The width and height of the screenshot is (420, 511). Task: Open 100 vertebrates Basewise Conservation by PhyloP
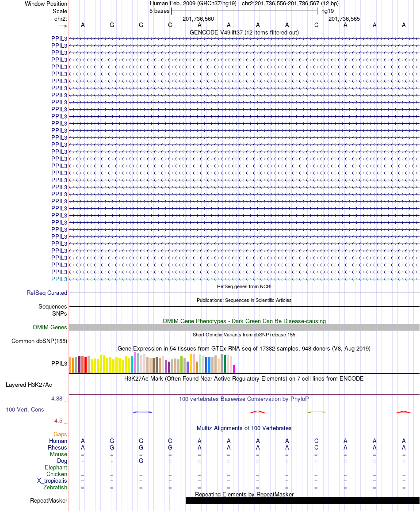244,399
